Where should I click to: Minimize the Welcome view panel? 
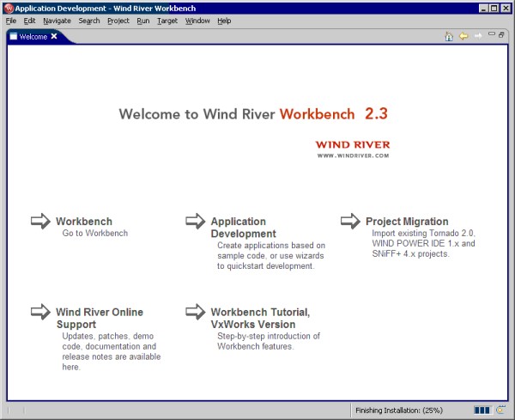coord(491,35)
